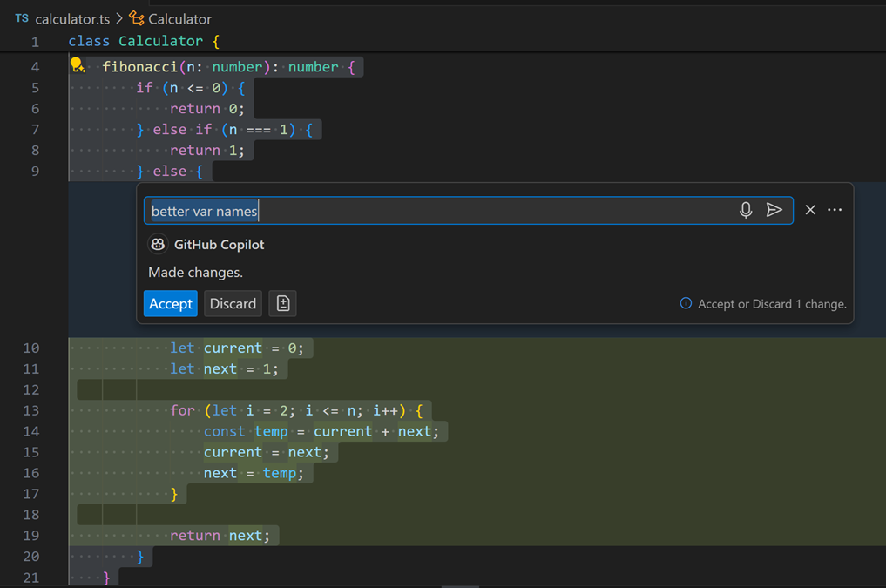
Task: Click 'let current = 0;' on line 10
Action: tap(237, 348)
